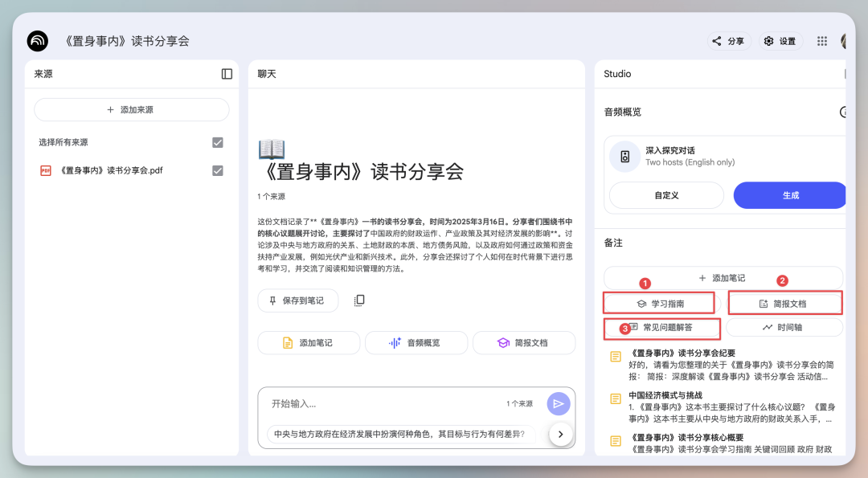Click the note icon beside 读书分享会纪要

[616, 357]
